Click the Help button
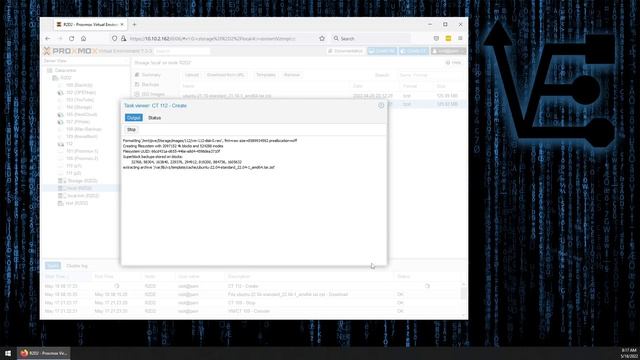The width and height of the screenshot is (640, 360). click(x=453, y=62)
